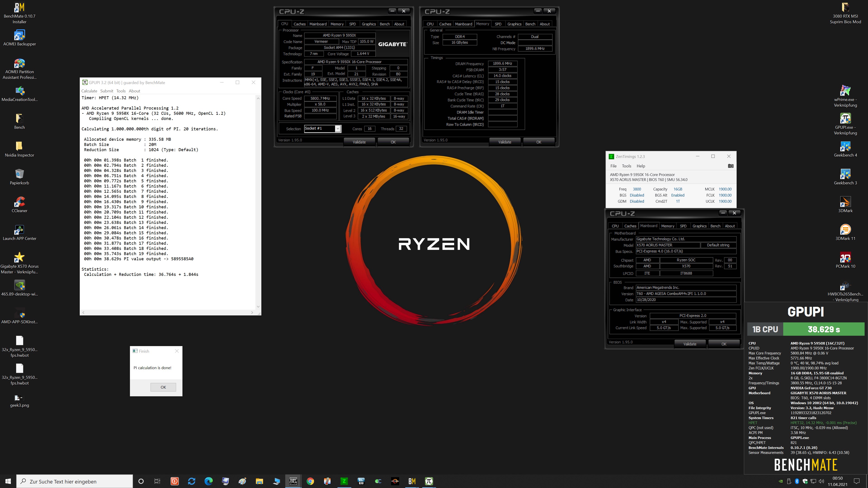
Task: Close the Finish dialog with the X button
Action: click(177, 351)
